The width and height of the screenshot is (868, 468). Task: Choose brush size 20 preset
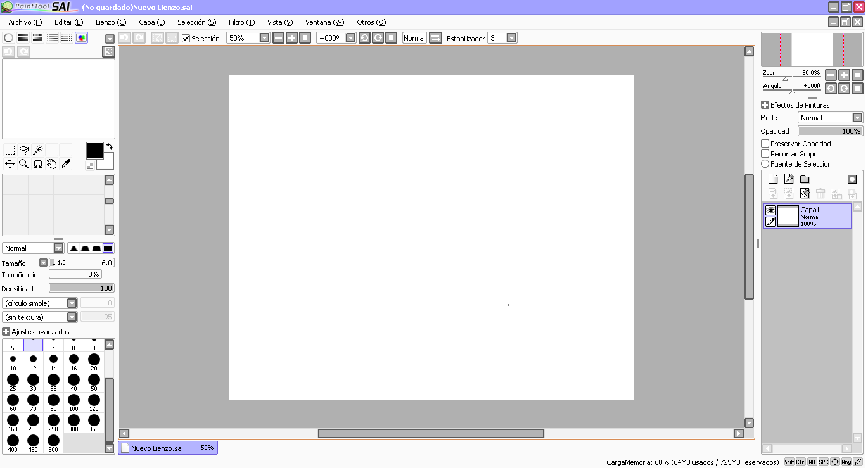[x=94, y=362]
